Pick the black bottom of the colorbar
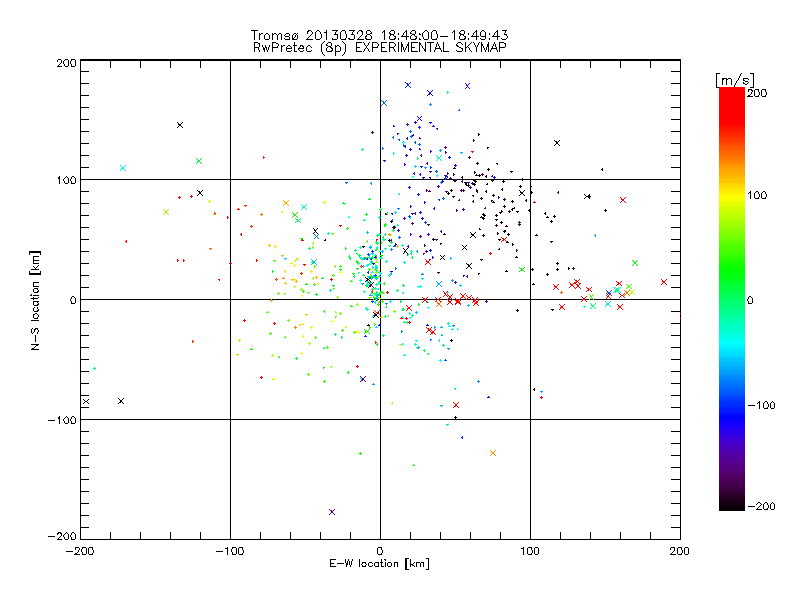 tap(732, 503)
